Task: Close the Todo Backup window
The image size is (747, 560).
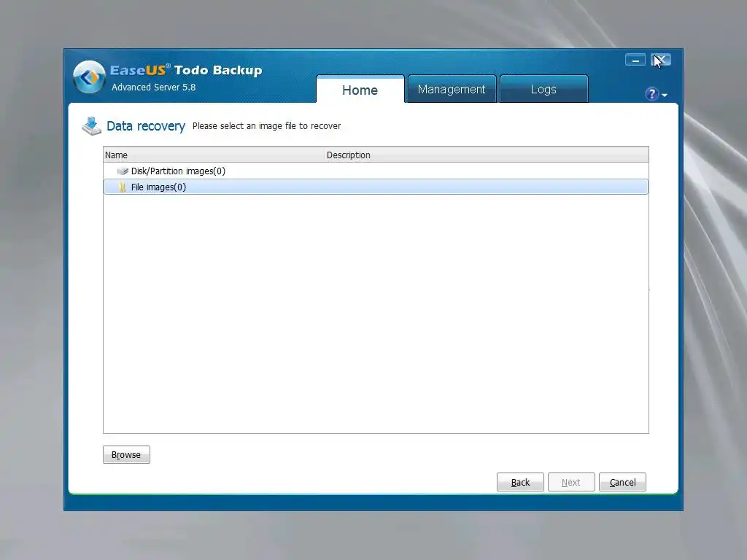Action: pos(661,60)
